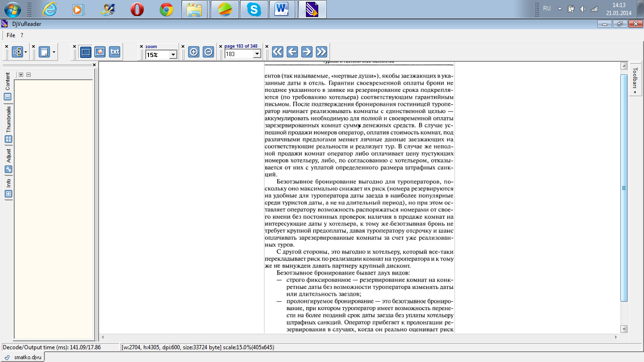Toggle the image view mode button

tap(100, 52)
